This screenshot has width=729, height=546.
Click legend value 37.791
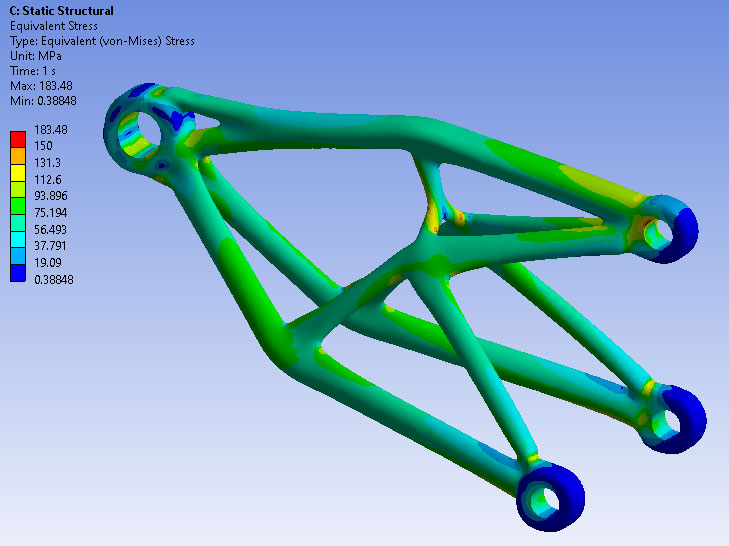click(50, 246)
